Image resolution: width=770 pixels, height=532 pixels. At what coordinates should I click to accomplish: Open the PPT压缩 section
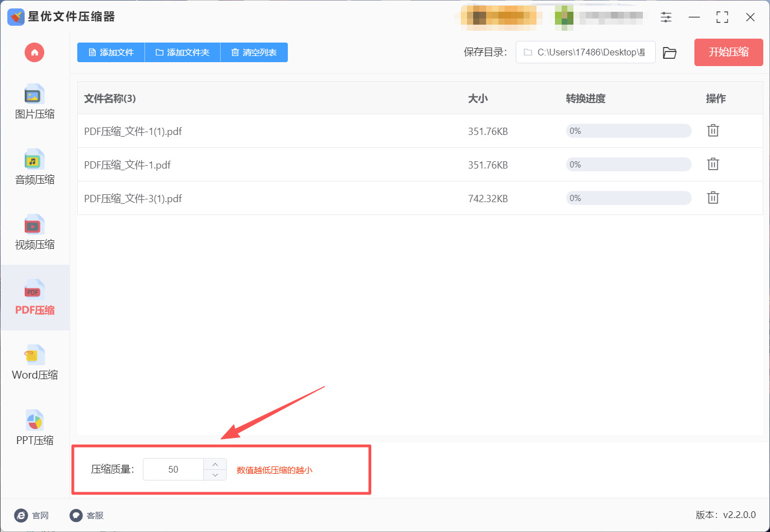coord(35,428)
